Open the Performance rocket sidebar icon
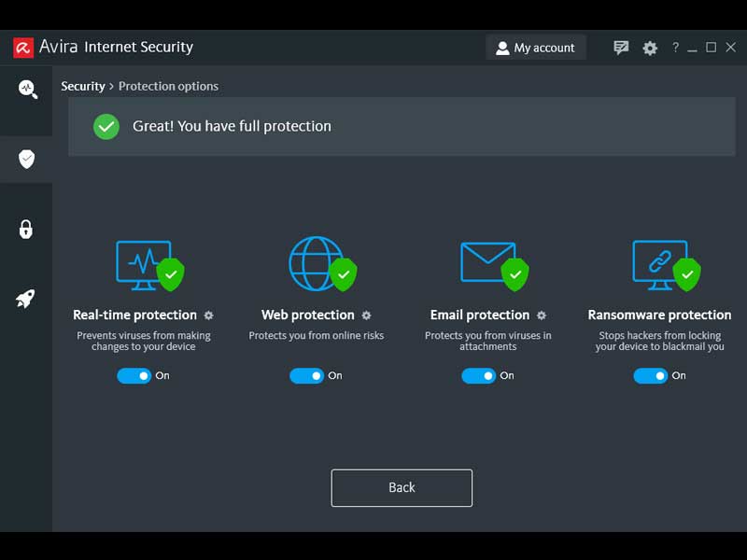Viewport: 747px width, 560px height. pos(26,299)
